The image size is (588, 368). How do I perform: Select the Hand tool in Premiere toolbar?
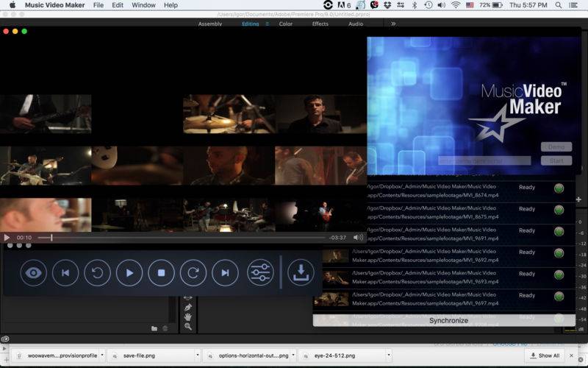point(188,317)
